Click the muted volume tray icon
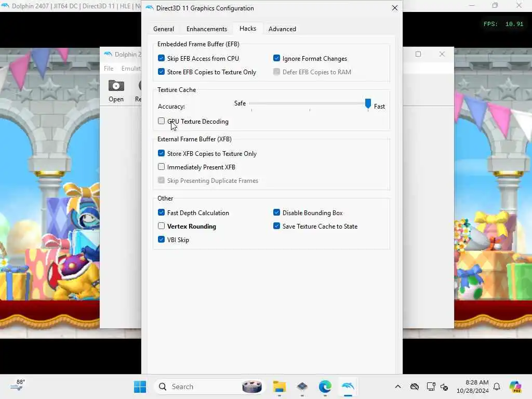 444,387
